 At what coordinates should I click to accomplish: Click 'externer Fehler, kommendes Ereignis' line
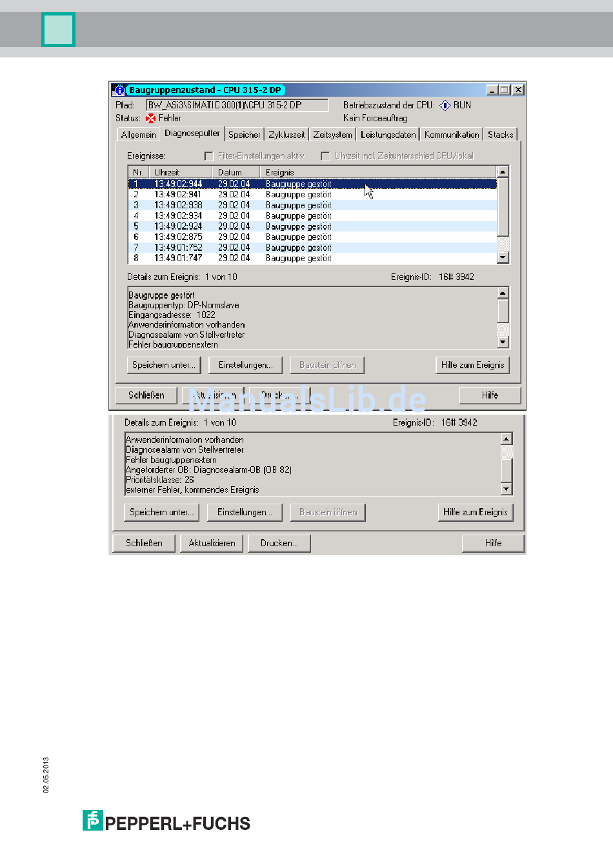[x=192, y=489]
